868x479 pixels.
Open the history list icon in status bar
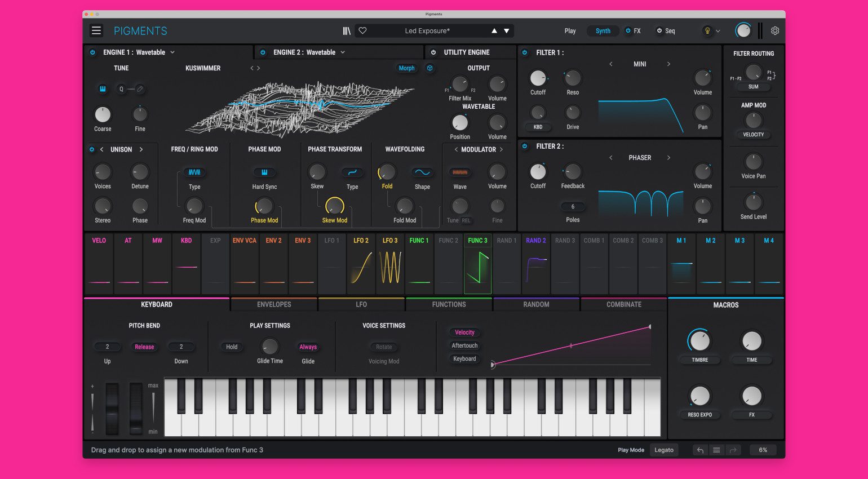[x=716, y=450]
